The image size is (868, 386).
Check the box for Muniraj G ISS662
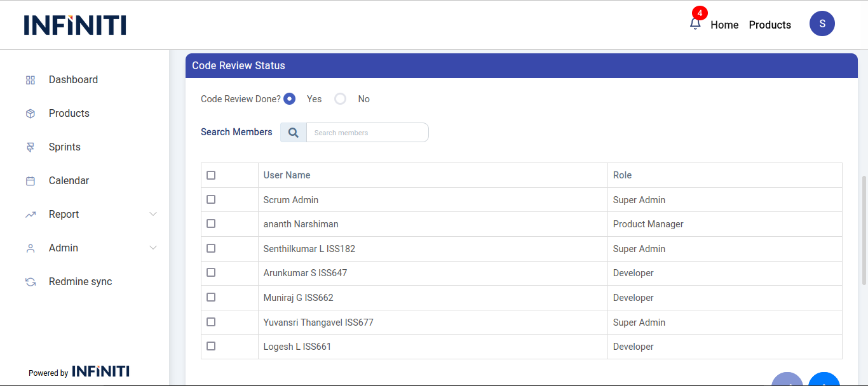211,297
